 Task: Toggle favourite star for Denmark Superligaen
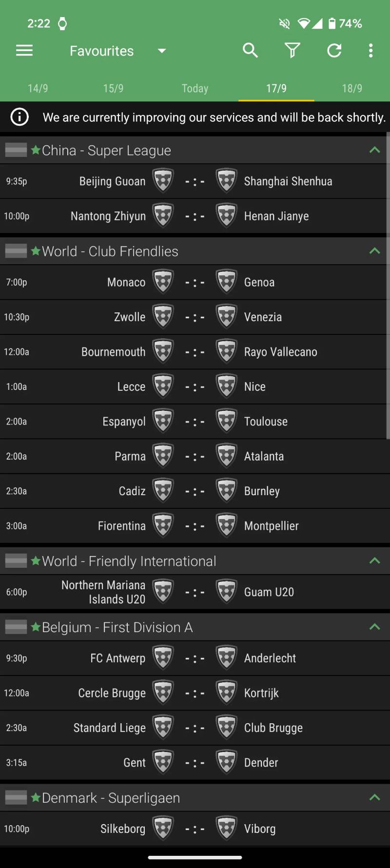pyautogui.click(x=36, y=798)
